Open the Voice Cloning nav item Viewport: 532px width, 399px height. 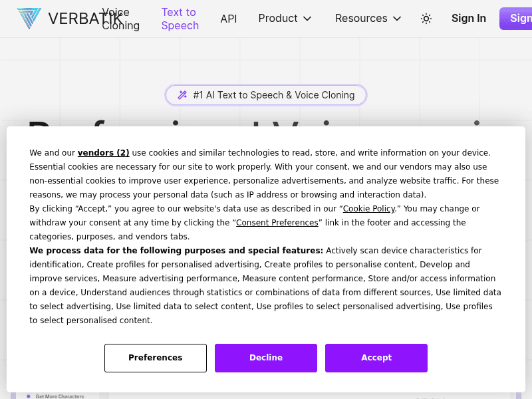(121, 19)
